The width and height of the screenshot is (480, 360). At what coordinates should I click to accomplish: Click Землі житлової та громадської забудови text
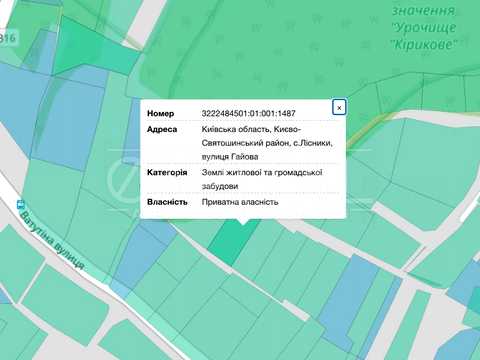point(262,179)
